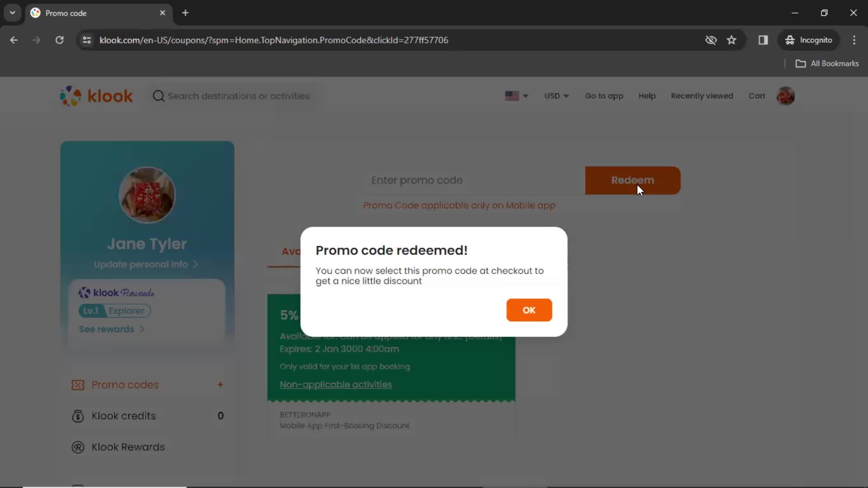Select Promo codes in the sidebar

pos(147,385)
